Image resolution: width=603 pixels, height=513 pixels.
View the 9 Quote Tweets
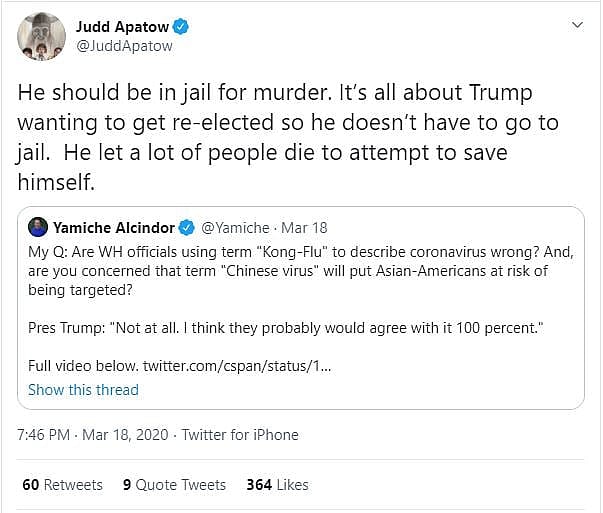(174, 485)
